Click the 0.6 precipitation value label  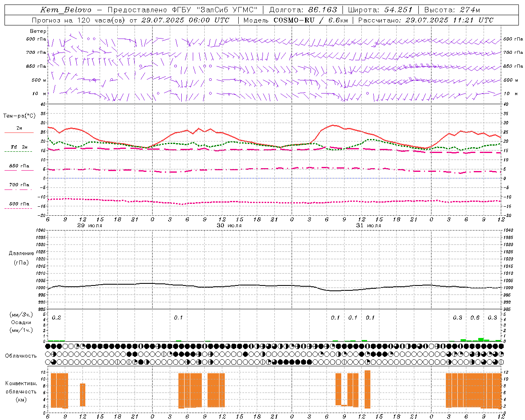(x=475, y=317)
